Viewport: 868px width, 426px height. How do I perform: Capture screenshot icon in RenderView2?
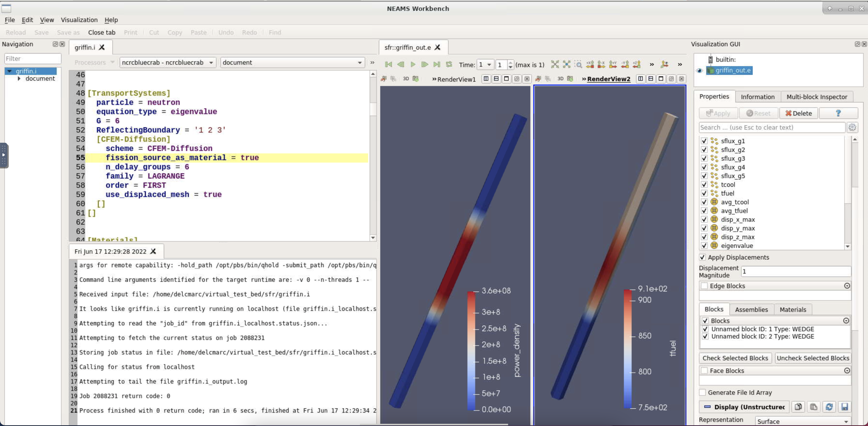coord(570,79)
